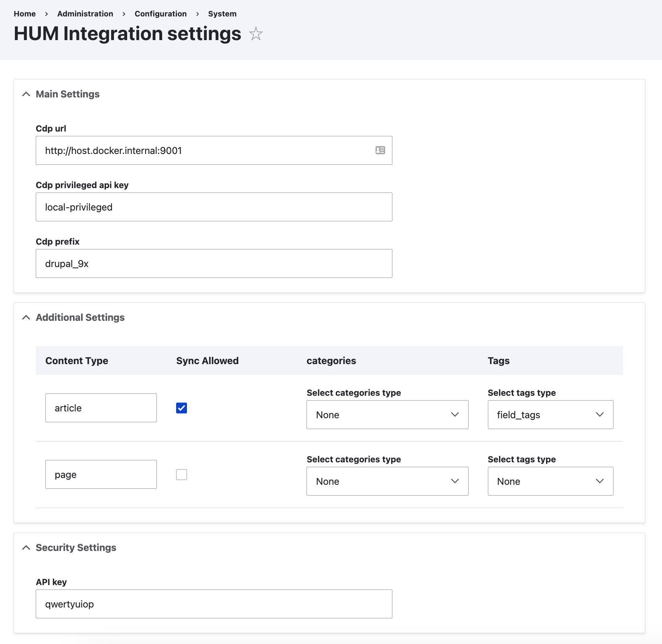The width and height of the screenshot is (662, 644).
Task: Enable Sync Allowed for page
Action: click(x=181, y=474)
